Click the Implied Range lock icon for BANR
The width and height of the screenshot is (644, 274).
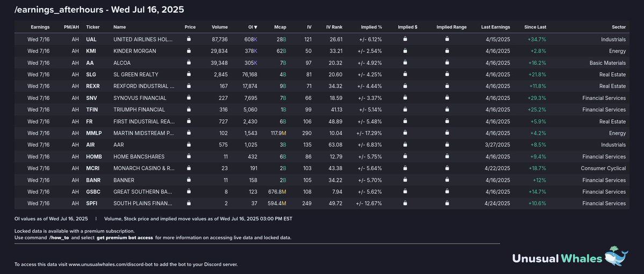click(x=447, y=179)
